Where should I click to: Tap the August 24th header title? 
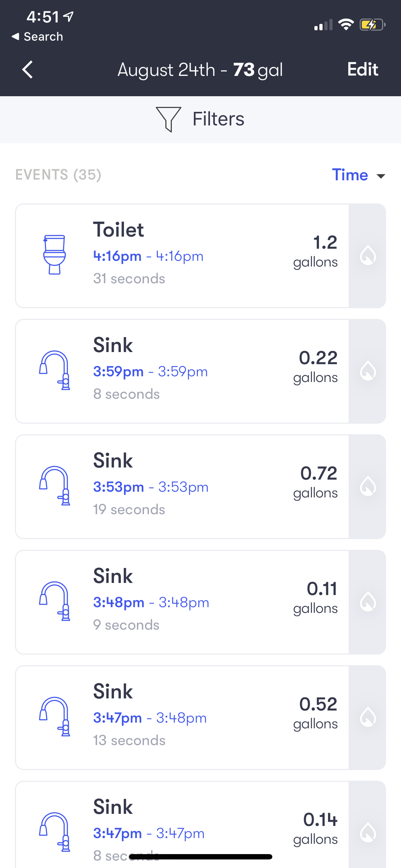click(200, 70)
